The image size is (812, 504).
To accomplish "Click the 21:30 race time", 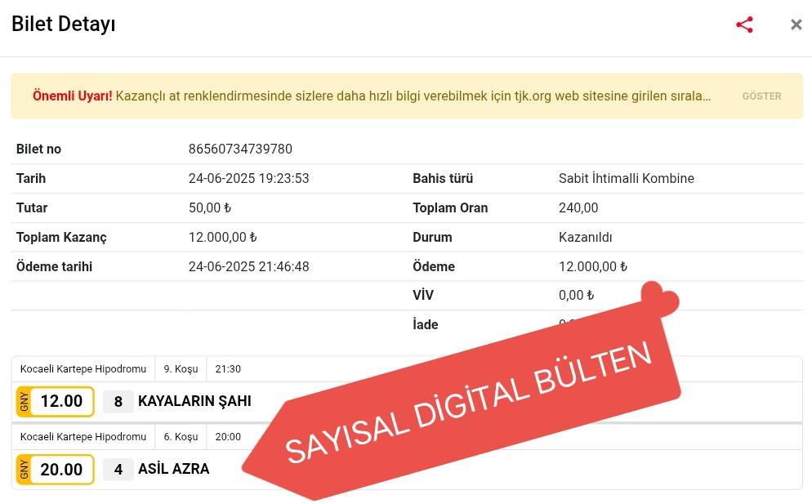I will tap(228, 369).
